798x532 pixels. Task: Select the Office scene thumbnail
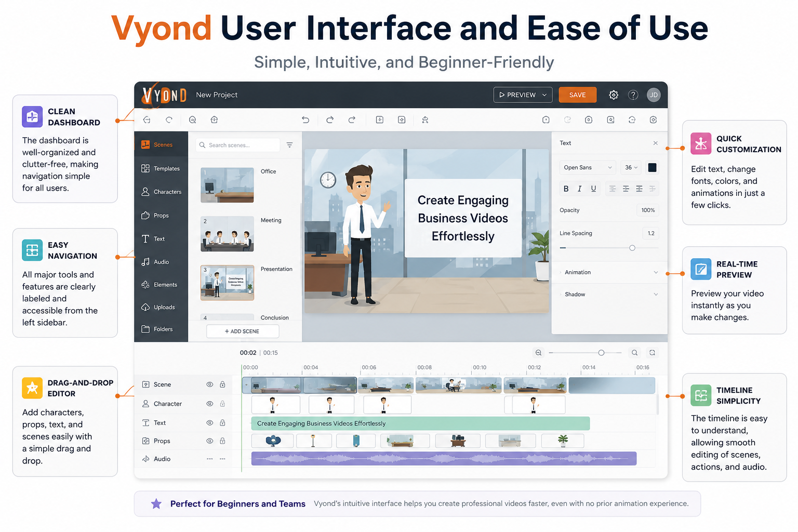pos(227,185)
